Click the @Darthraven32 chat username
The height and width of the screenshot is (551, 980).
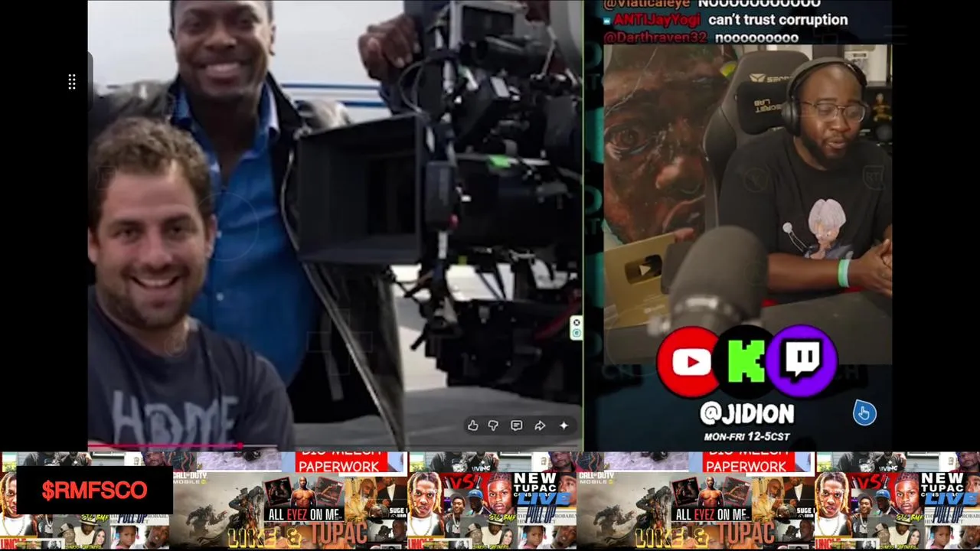coord(657,37)
